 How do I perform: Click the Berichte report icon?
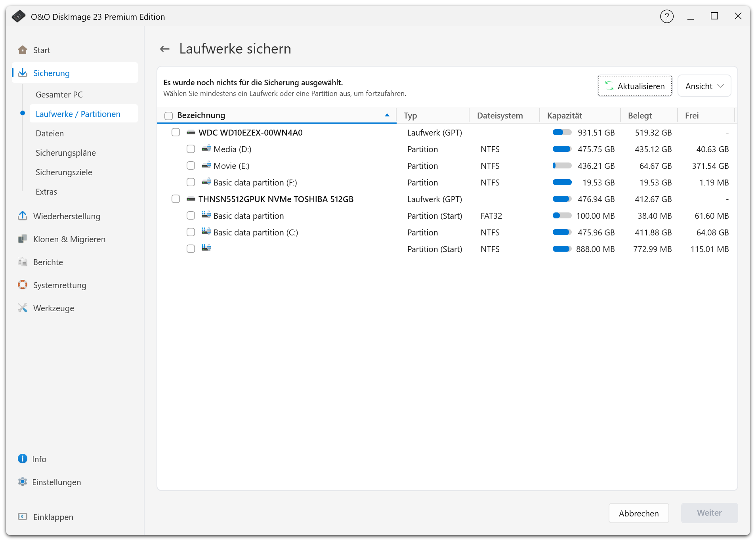(x=23, y=262)
